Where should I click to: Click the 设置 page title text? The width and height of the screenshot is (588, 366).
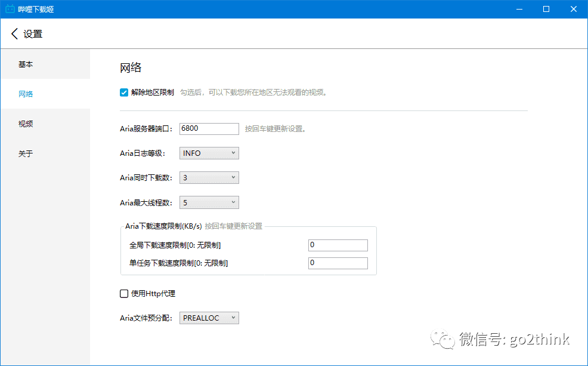33,34
